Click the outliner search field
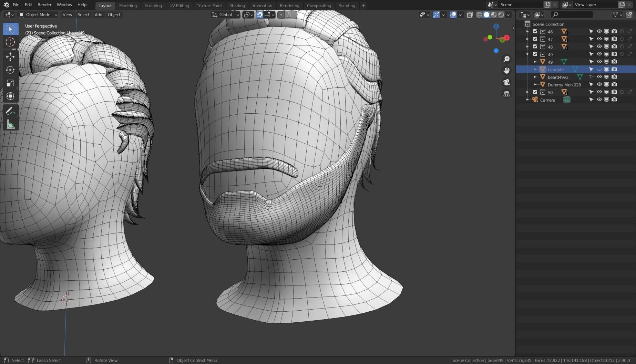This screenshot has width=636, height=364. pos(572,15)
